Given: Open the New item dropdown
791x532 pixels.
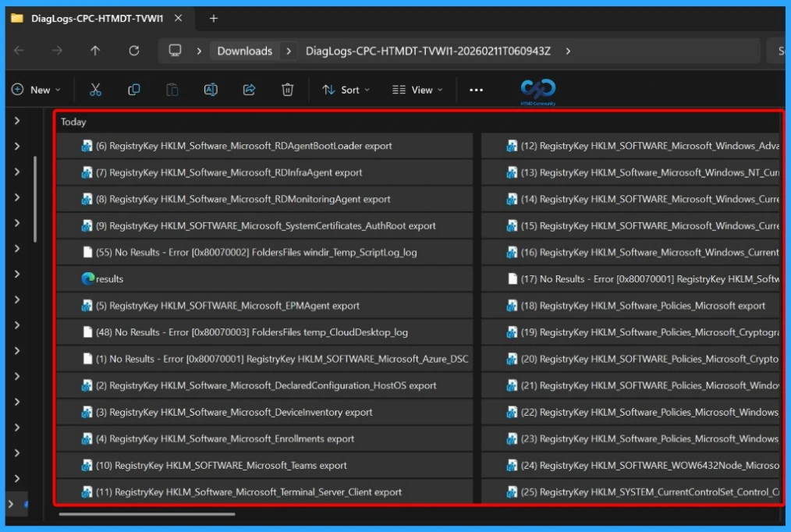Looking at the screenshot, I should [34, 89].
